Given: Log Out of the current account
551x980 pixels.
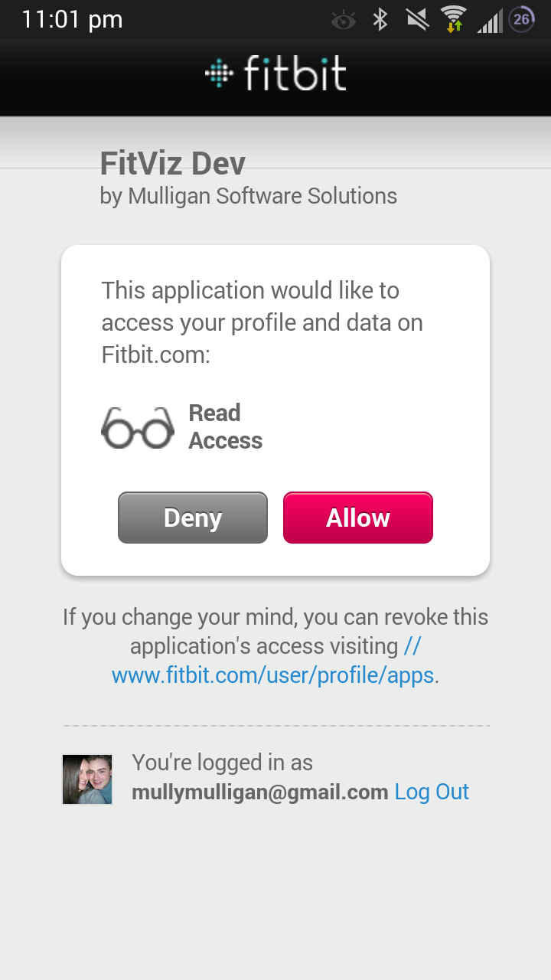Looking at the screenshot, I should 432,792.
